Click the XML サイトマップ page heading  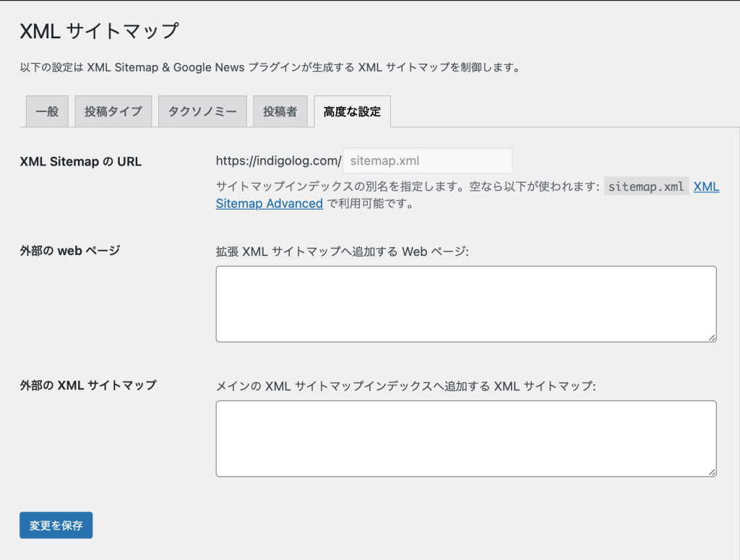[99, 31]
